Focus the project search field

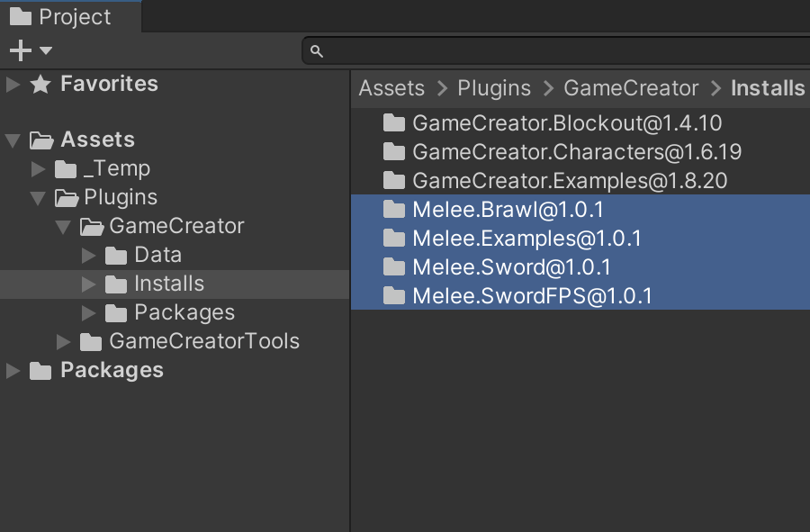click(x=555, y=50)
